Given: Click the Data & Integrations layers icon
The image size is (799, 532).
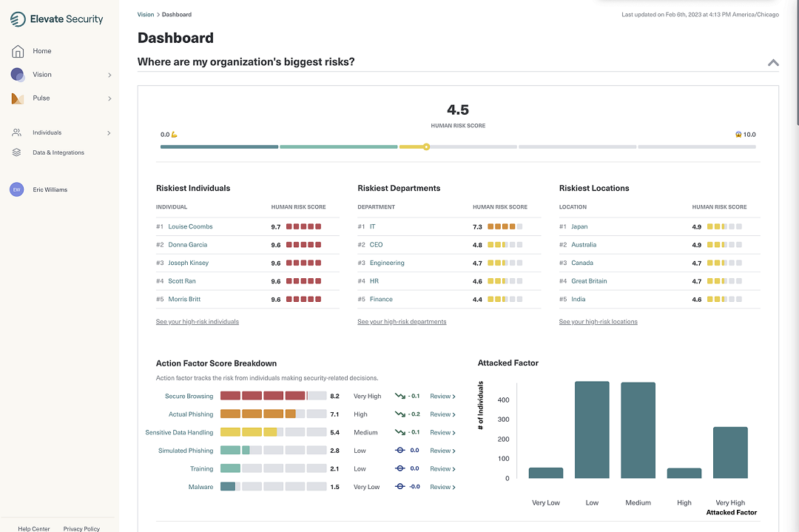Looking at the screenshot, I should [16, 152].
